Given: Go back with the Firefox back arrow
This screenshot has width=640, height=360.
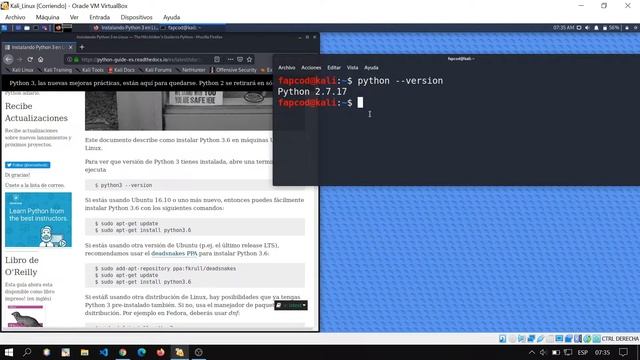Looking at the screenshot, I should [9, 60].
